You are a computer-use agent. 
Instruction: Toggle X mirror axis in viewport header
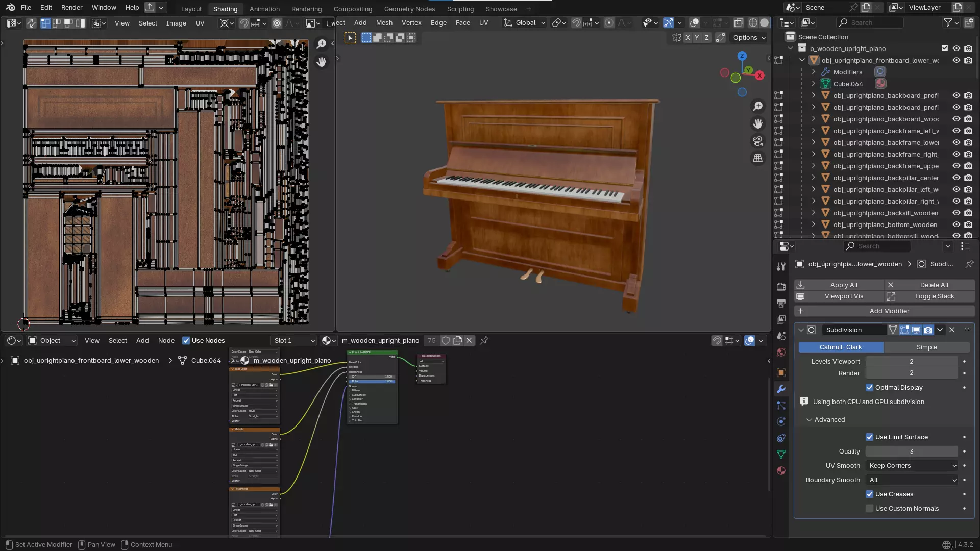pyautogui.click(x=688, y=37)
